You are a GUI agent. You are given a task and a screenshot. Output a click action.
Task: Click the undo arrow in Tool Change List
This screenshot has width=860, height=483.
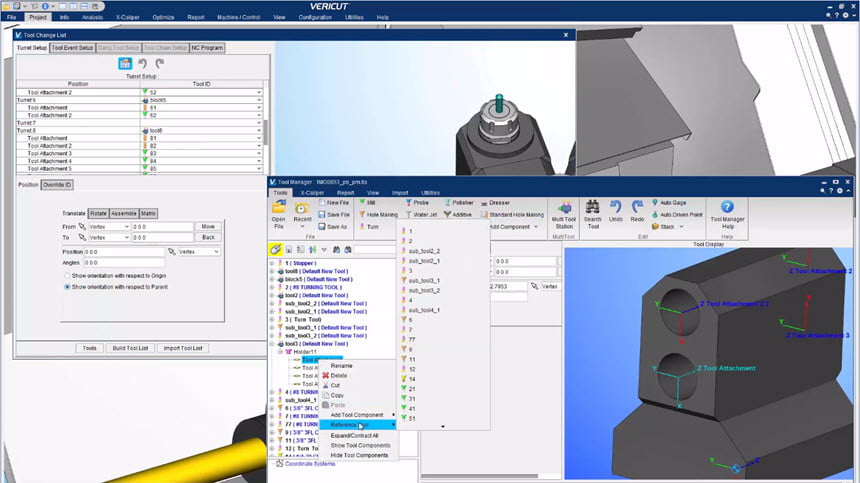(x=143, y=64)
